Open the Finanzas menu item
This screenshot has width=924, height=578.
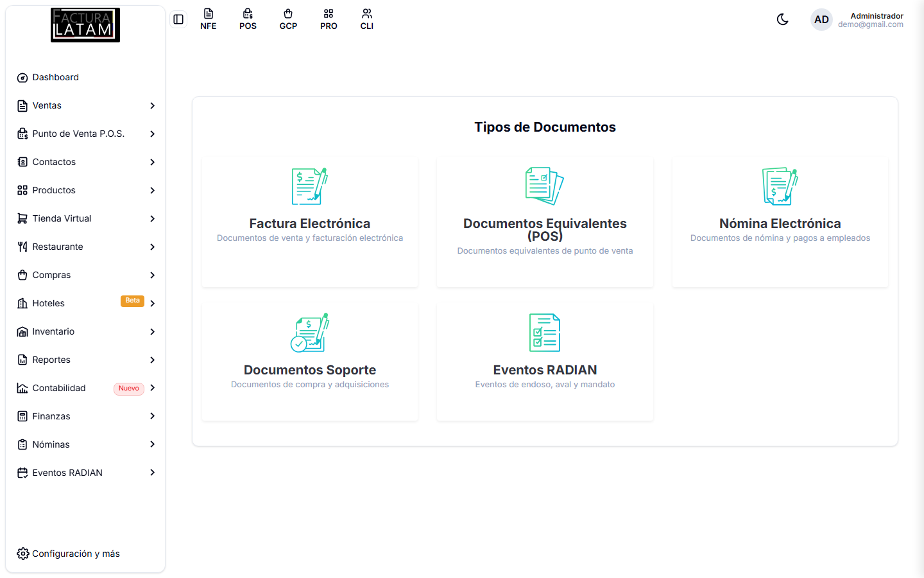coord(86,416)
